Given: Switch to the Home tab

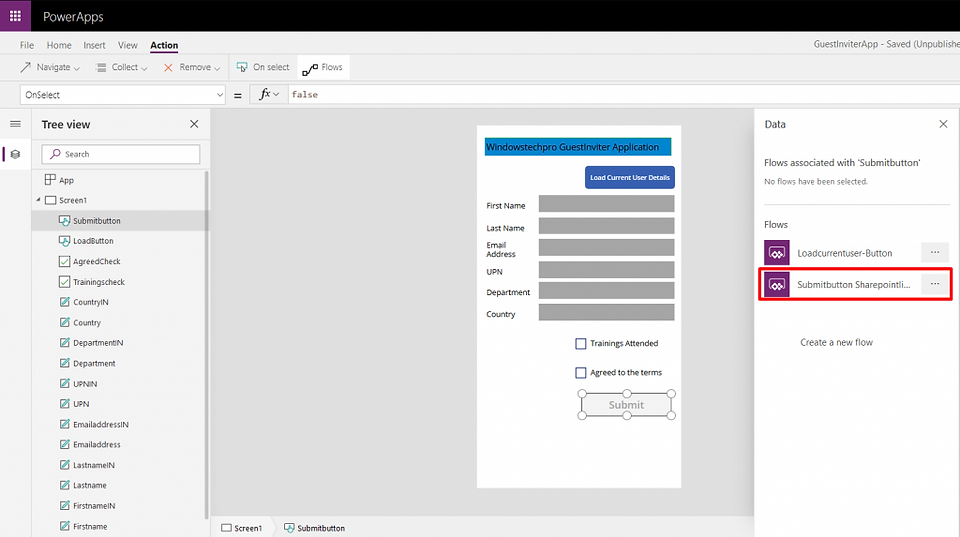Looking at the screenshot, I should point(59,45).
